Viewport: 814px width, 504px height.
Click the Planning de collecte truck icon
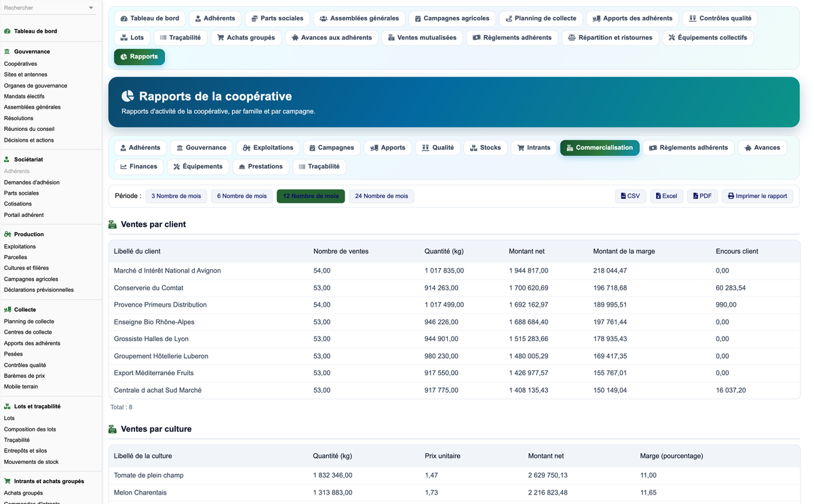tap(509, 19)
